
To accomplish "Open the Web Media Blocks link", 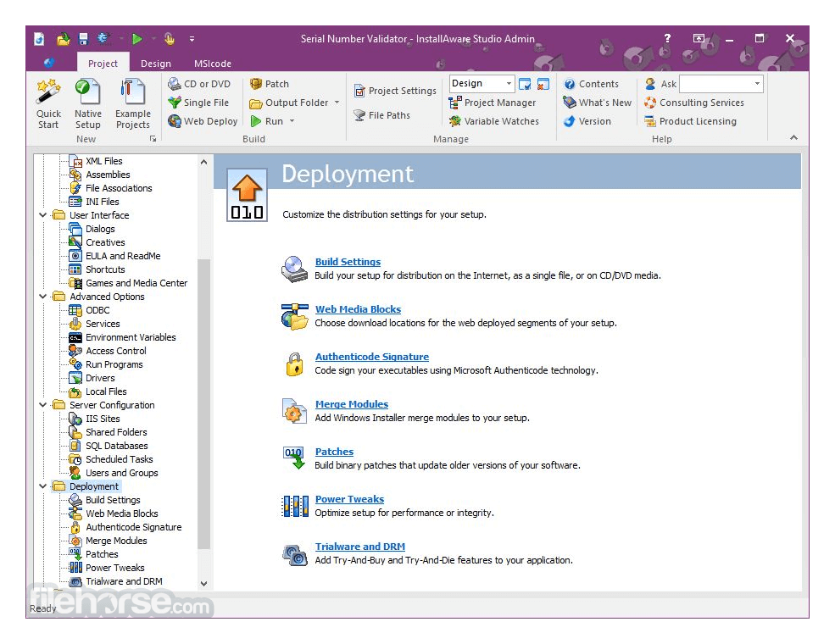I will (358, 309).
